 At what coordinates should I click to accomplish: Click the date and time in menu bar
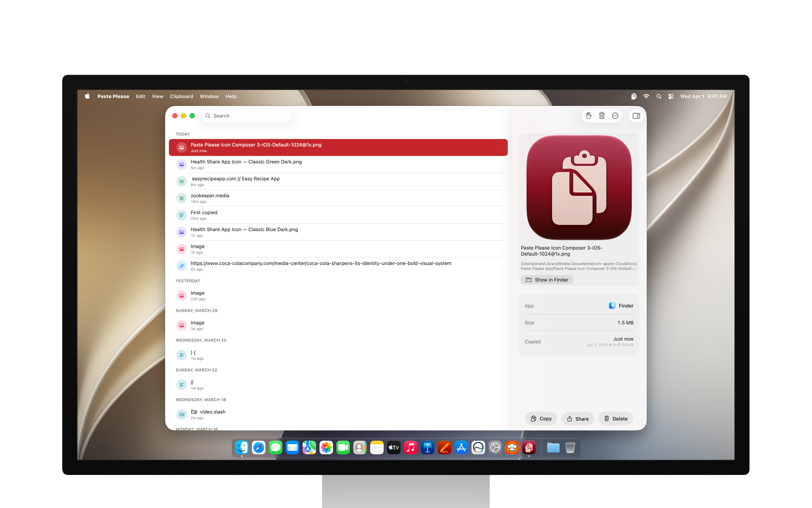click(703, 97)
